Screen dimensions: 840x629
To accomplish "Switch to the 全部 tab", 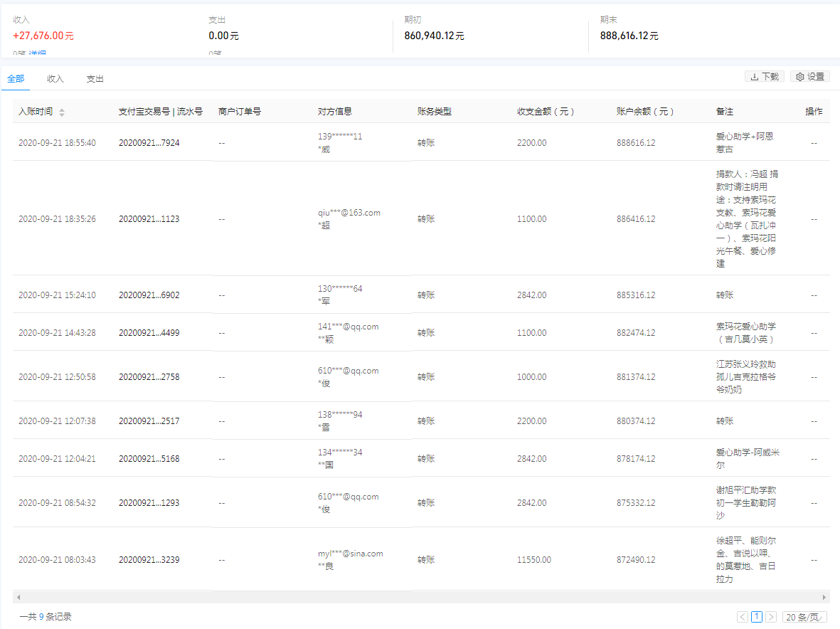I will (x=16, y=79).
